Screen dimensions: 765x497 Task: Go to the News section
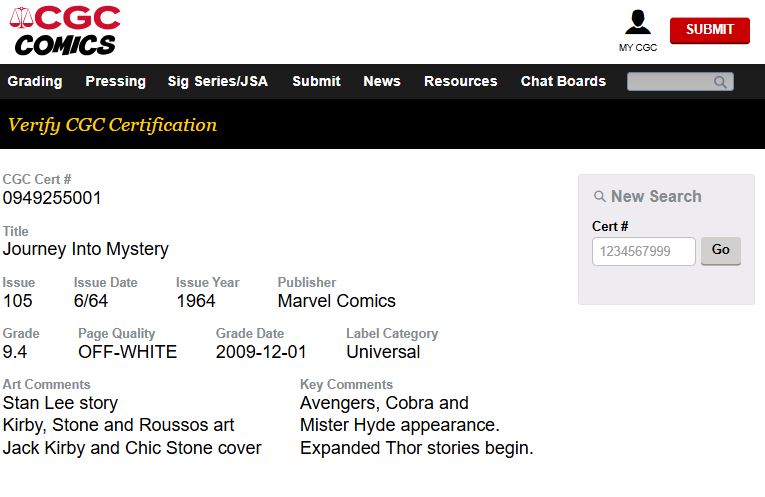pyautogui.click(x=382, y=81)
